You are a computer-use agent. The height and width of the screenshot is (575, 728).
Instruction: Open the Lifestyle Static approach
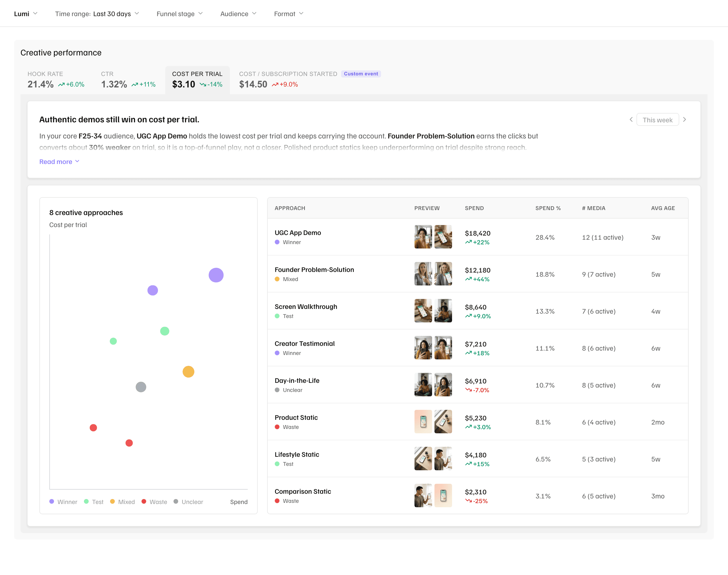(x=478, y=459)
